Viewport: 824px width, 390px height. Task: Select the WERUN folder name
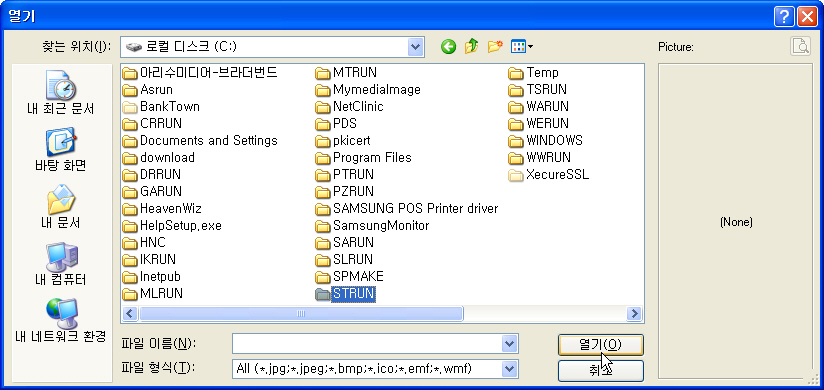(x=548, y=124)
